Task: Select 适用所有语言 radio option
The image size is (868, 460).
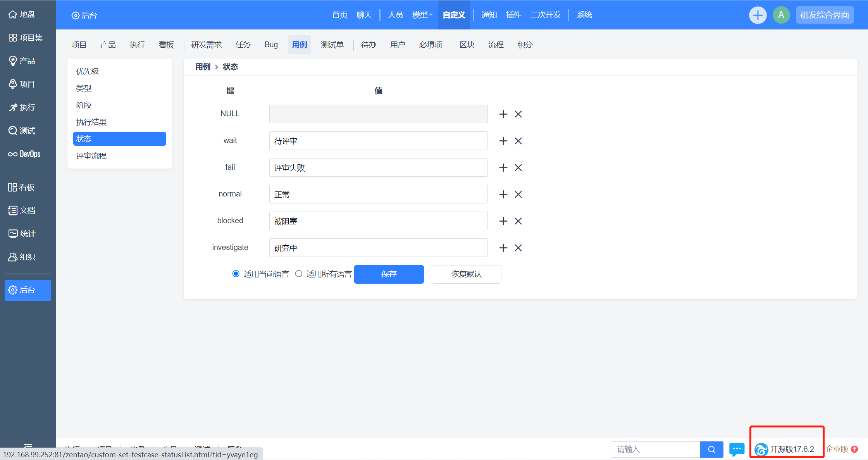Action: 299,274
